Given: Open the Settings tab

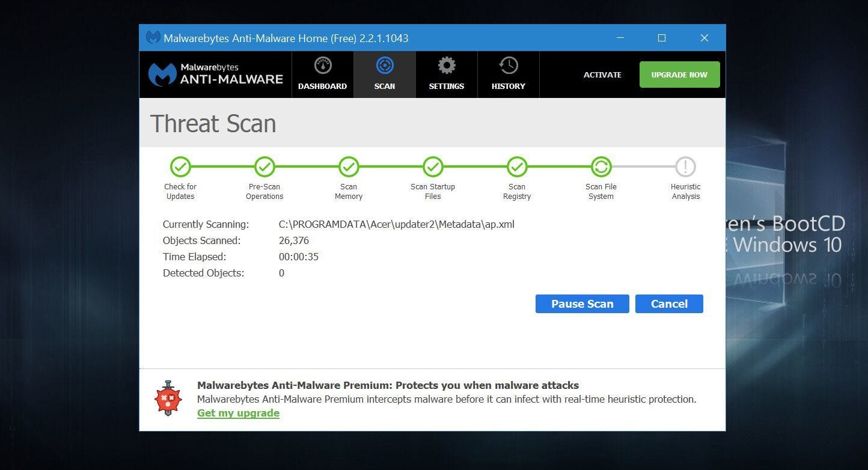Looking at the screenshot, I should pyautogui.click(x=447, y=75).
